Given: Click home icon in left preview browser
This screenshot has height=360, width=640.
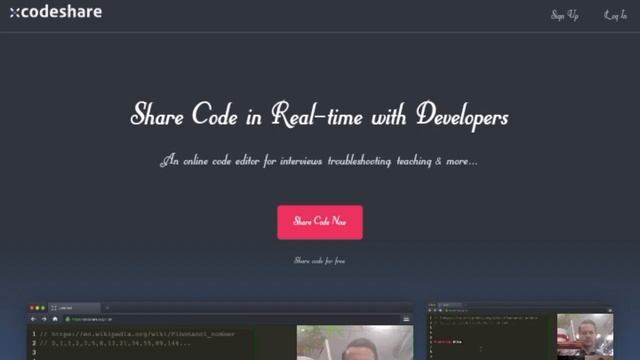Looking at the screenshot, I should click(55, 319).
